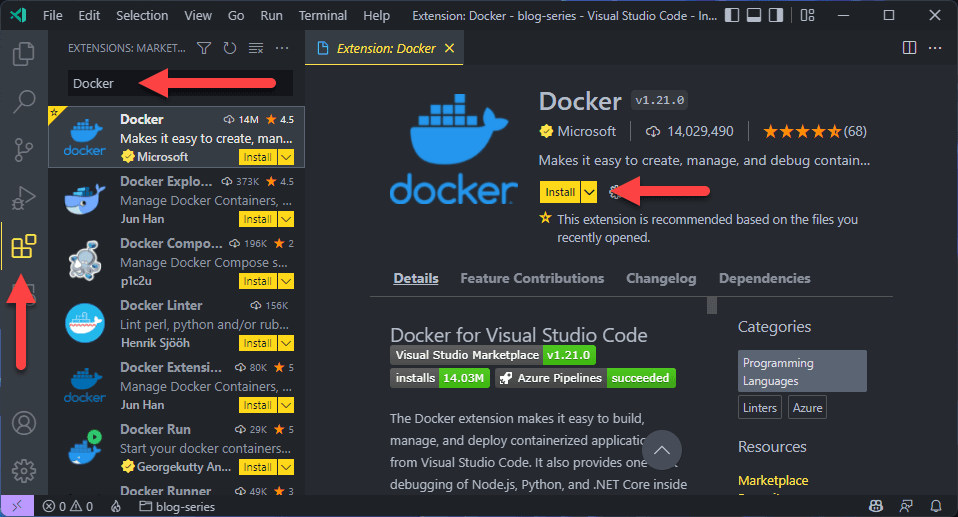Select Programming Languages category

click(802, 372)
